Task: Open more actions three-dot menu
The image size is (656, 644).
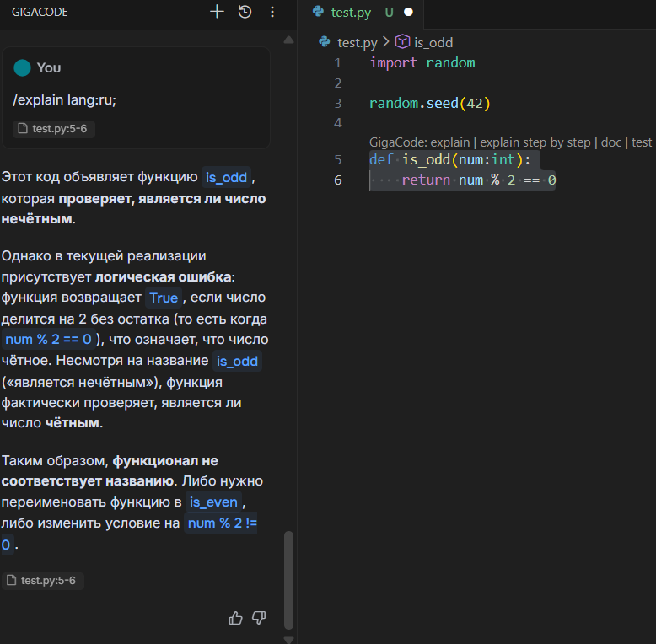Action: click(272, 12)
